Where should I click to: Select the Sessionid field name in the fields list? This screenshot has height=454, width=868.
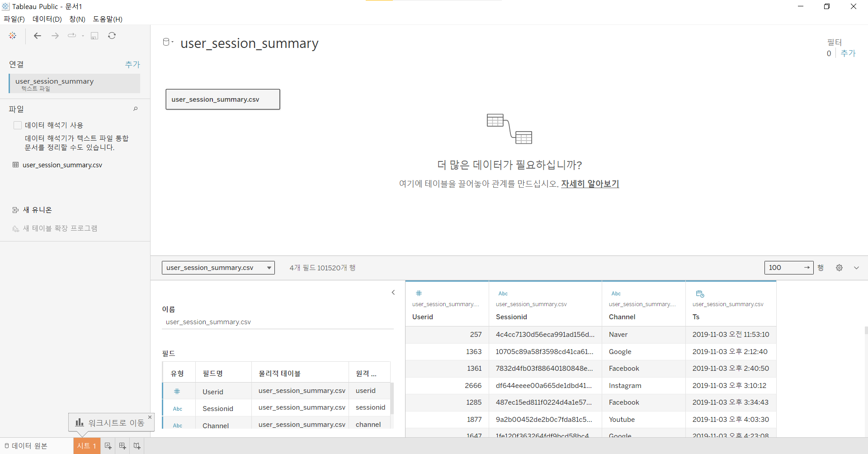(x=218, y=409)
